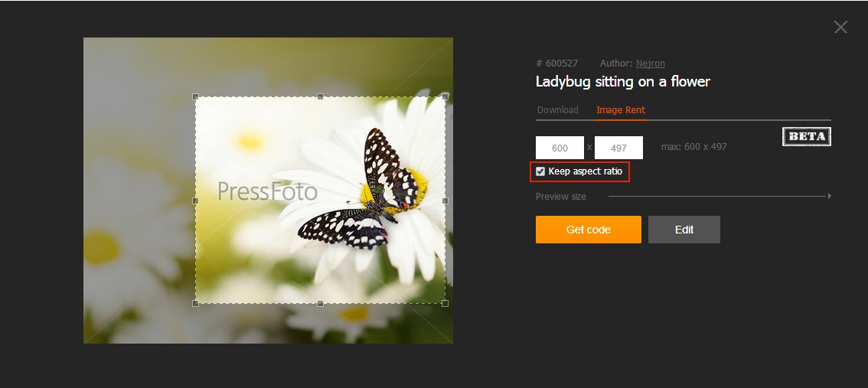
Task: Click the top-center crop handle
Action: 320,96
